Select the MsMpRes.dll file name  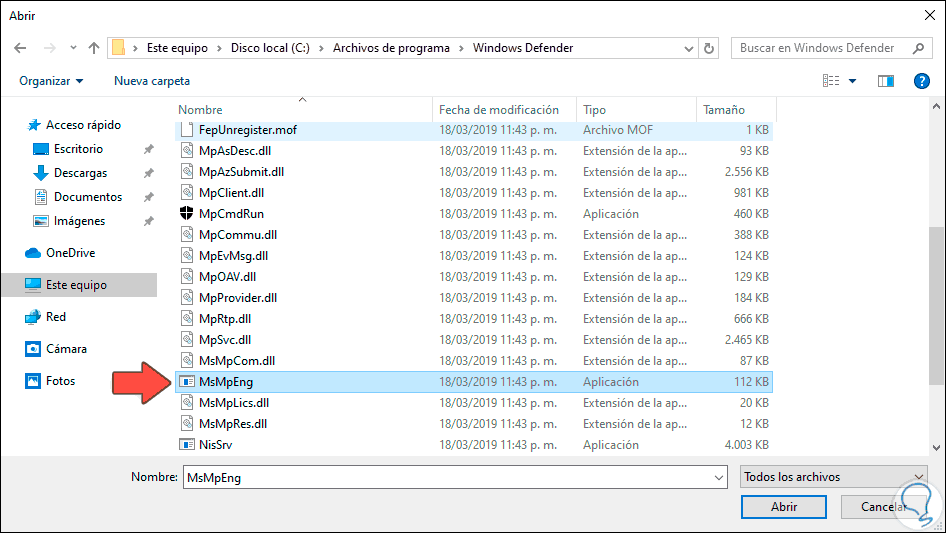(233, 424)
